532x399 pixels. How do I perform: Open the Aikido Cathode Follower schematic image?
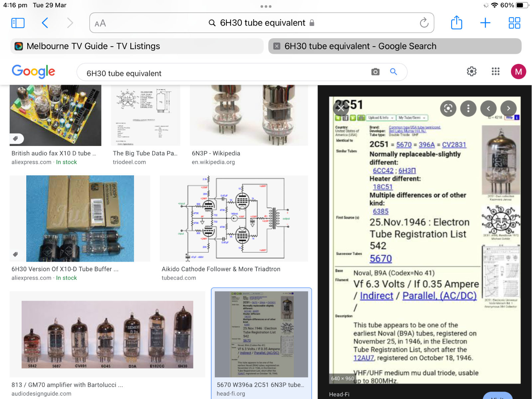tap(234, 218)
